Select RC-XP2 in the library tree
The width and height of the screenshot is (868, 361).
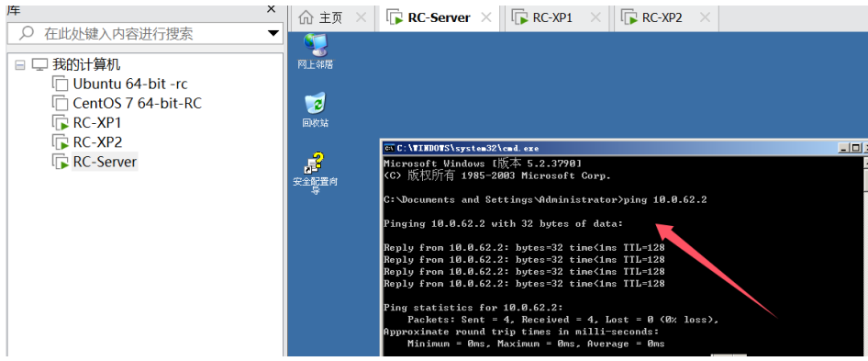click(x=97, y=142)
